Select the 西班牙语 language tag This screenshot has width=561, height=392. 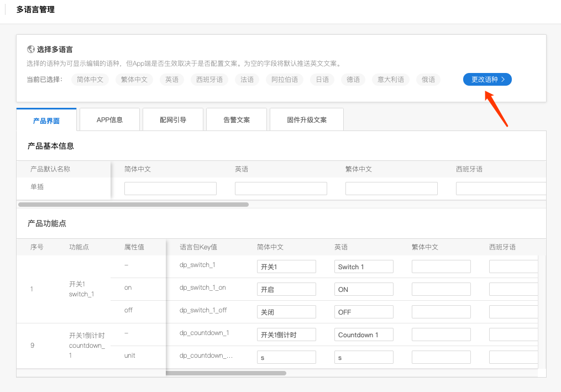coord(209,80)
